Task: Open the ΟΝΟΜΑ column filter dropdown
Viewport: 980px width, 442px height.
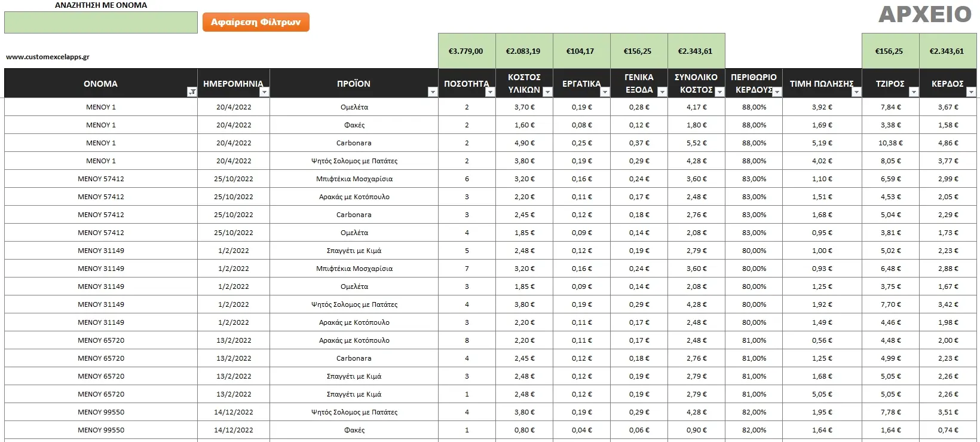Action: [192, 92]
